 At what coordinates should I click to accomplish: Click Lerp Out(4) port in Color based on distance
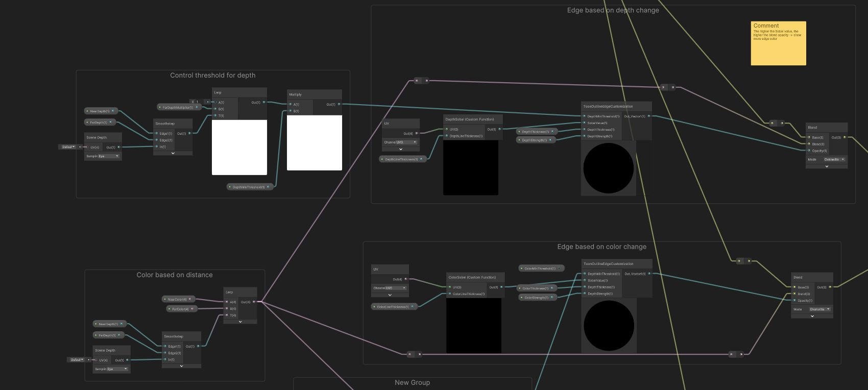(254, 302)
